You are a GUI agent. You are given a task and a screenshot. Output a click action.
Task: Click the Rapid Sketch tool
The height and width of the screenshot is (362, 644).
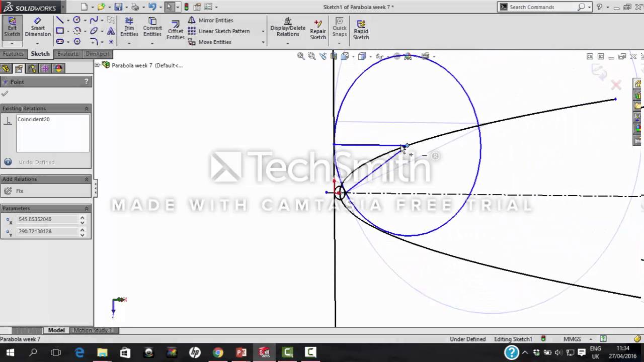click(361, 30)
